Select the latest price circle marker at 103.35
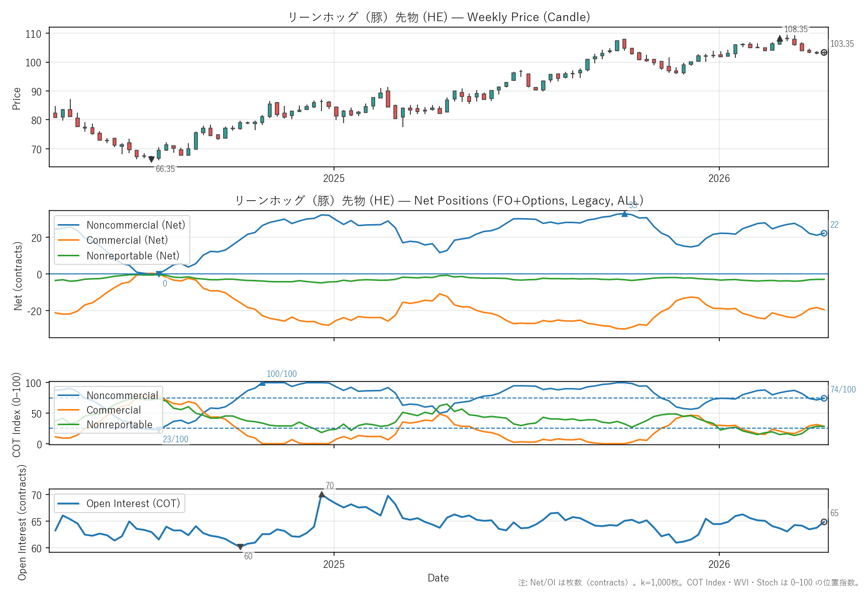This screenshot has height=593, width=868. click(824, 53)
